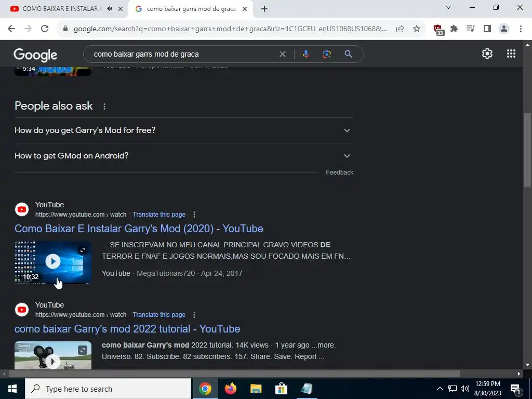
Task: Open the Extensions puzzle icon
Action: coord(454,29)
